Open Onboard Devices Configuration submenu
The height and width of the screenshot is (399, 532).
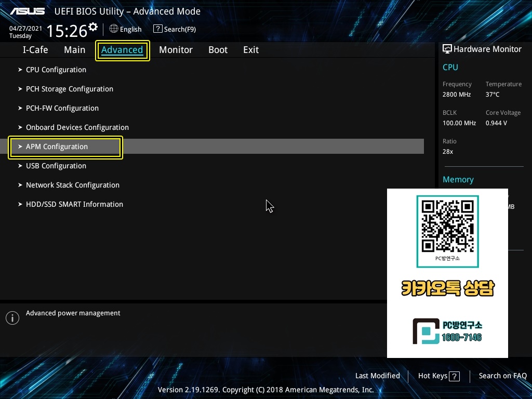[x=77, y=127]
